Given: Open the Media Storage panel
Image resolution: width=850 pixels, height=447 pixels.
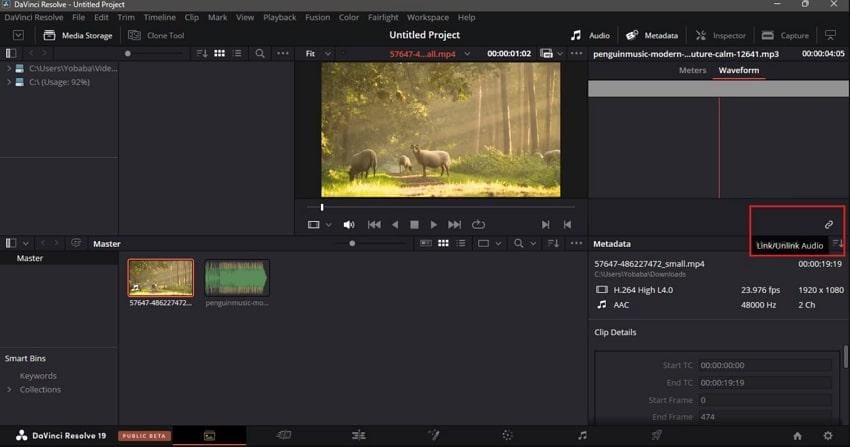Looking at the screenshot, I should [x=78, y=35].
